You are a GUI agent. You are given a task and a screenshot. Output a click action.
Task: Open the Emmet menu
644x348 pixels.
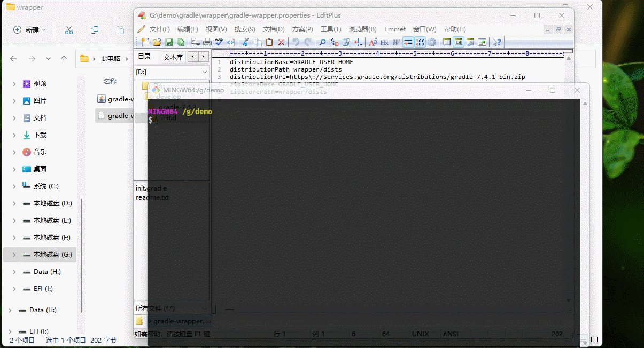point(395,29)
